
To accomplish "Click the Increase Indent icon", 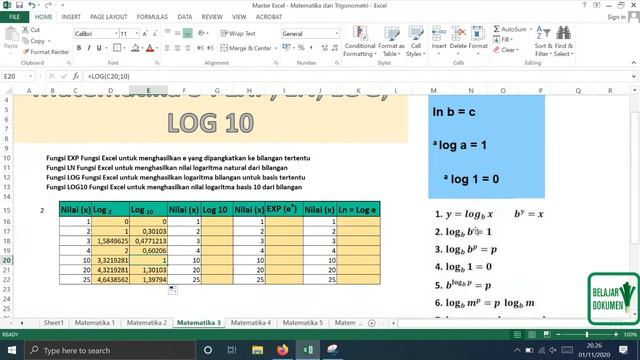I will pos(211,48).
